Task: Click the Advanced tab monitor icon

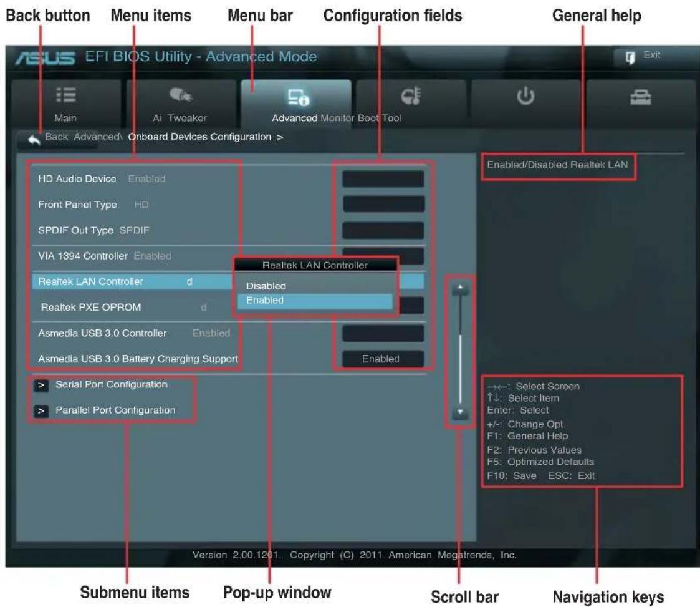Action: (298, 97)
